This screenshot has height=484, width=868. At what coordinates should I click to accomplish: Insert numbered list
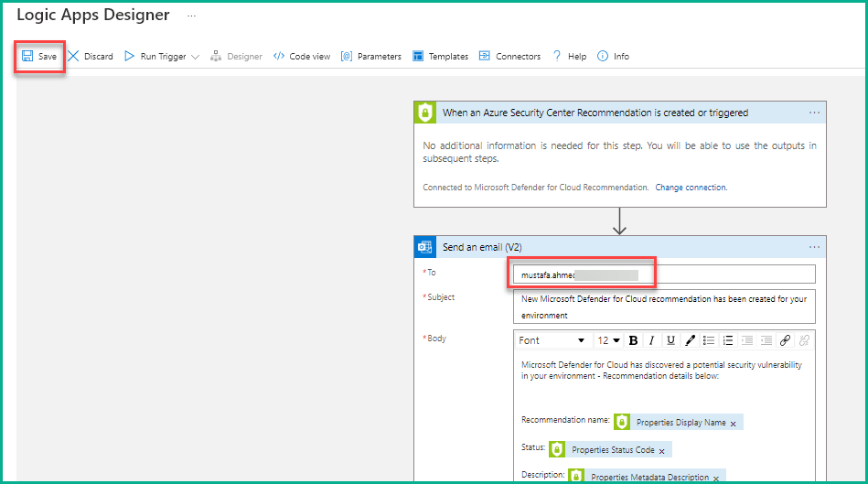728,340
